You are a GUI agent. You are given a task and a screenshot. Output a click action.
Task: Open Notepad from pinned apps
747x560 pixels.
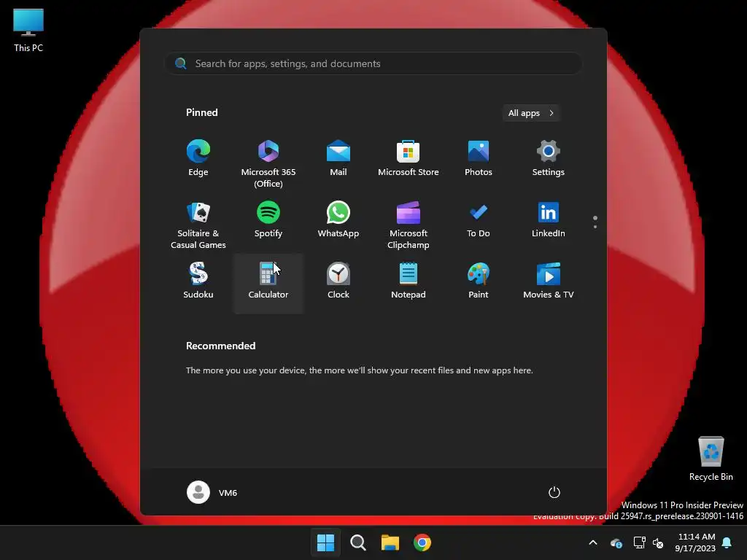tap(409, 281)
